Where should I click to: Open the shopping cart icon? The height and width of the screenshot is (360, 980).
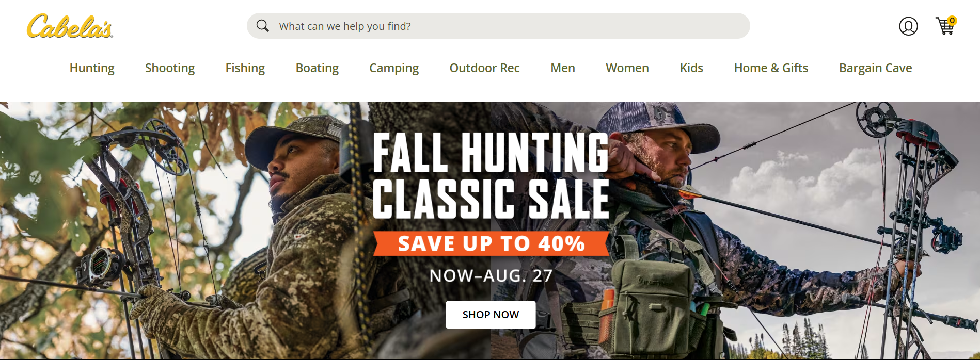(945, 26)
